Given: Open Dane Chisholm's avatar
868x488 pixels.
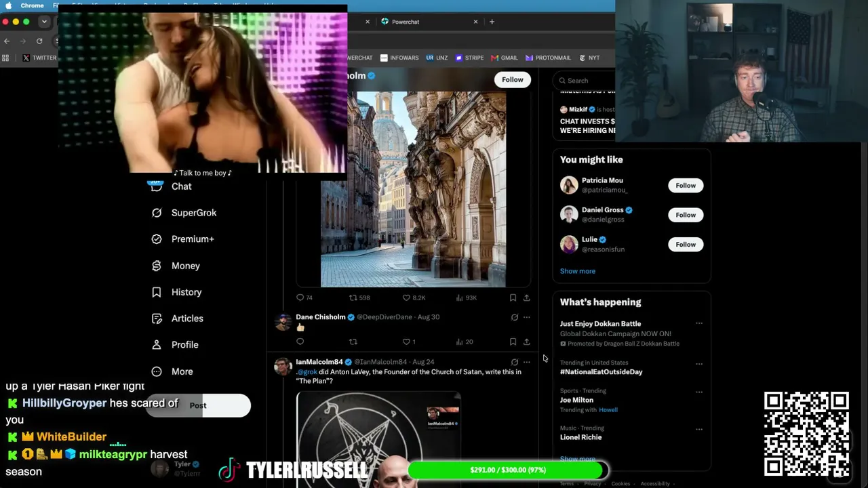Looking at the screenshot, I should click(283, 322).
